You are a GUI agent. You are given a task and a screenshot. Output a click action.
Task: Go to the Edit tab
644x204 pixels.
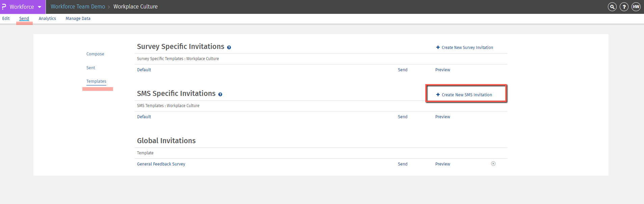tap(6, 19)
